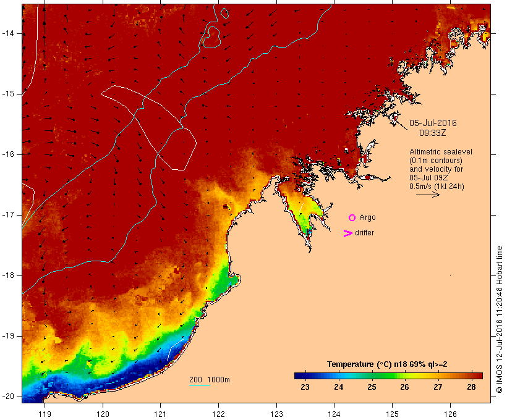Click the latitude label '-19'
Viewport: 507px width, 420px height.
pos(8,336)
